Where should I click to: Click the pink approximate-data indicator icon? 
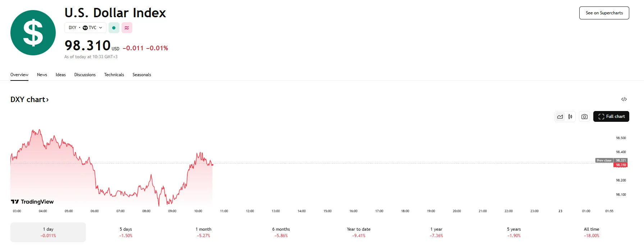(127, 28)
